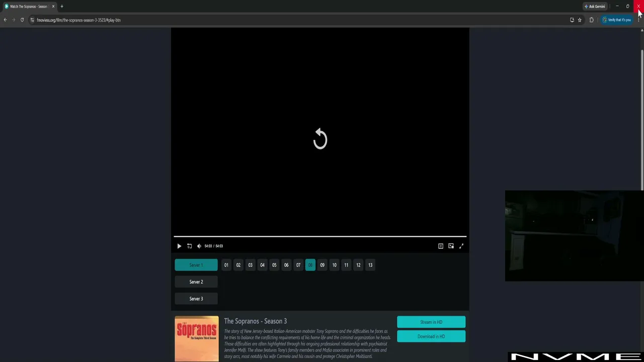
Task: Close the Watch The Sopranos tab
Action: click(x=53, y=7)
